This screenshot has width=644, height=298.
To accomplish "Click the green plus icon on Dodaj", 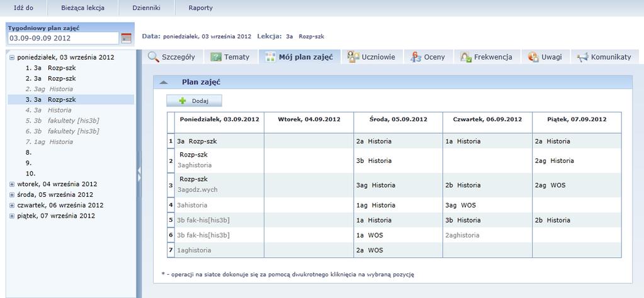I will 183,101.
